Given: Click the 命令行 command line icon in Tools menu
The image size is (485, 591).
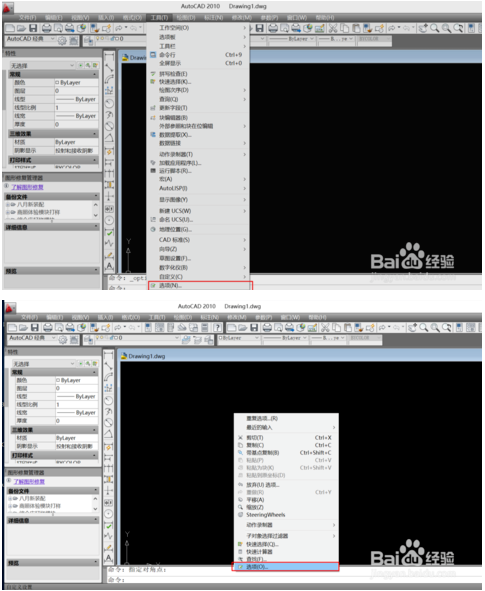Looking at the screenshot, I should tap(153, 55).
